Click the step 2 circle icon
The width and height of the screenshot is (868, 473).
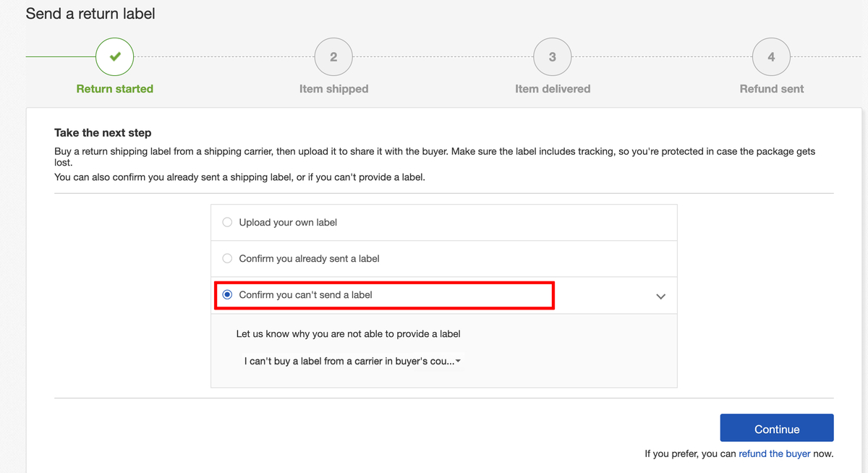tap(333, 56)
